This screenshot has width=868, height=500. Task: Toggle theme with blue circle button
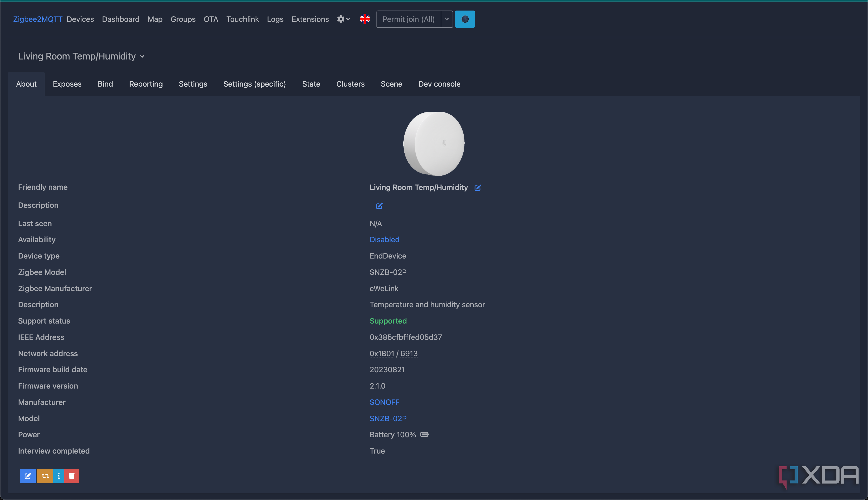[x=465, y=19]
